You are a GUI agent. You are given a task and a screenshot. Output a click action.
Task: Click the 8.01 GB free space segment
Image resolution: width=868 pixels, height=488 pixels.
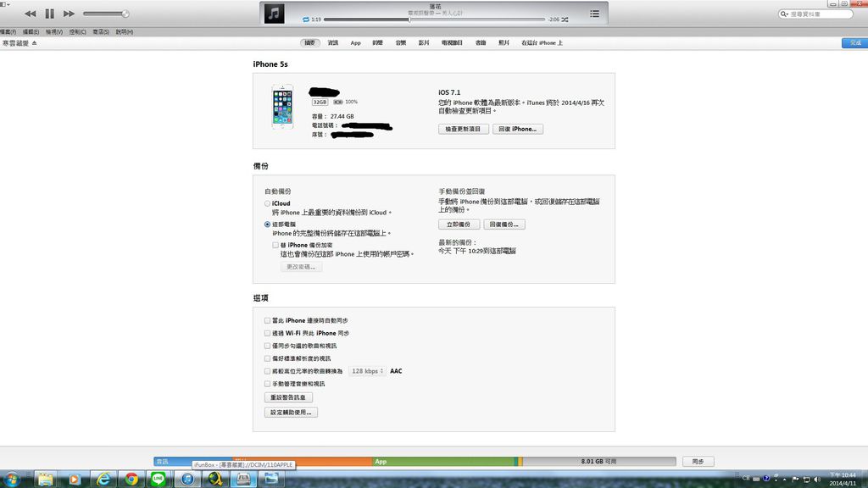click(599, 462)
